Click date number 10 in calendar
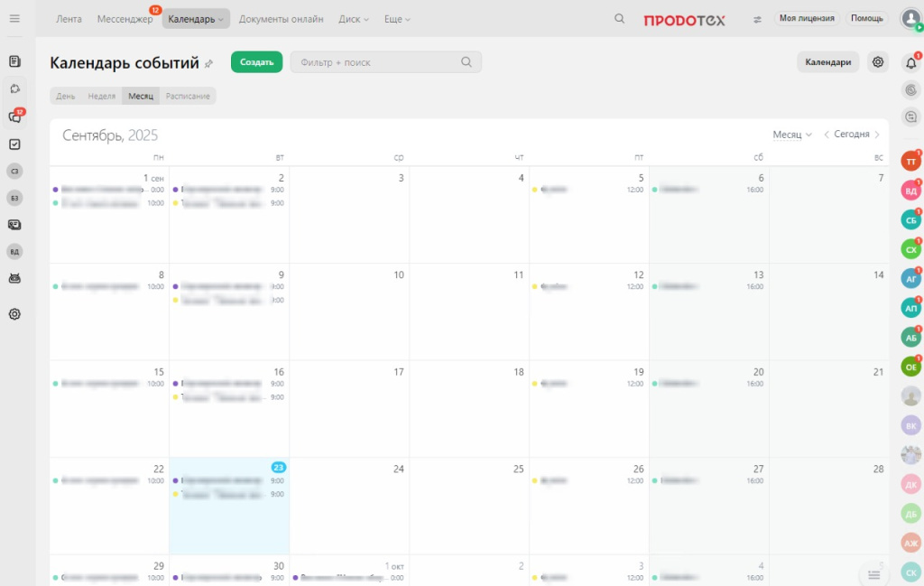The height and width of the screenshot is (586, 924). 399,274
